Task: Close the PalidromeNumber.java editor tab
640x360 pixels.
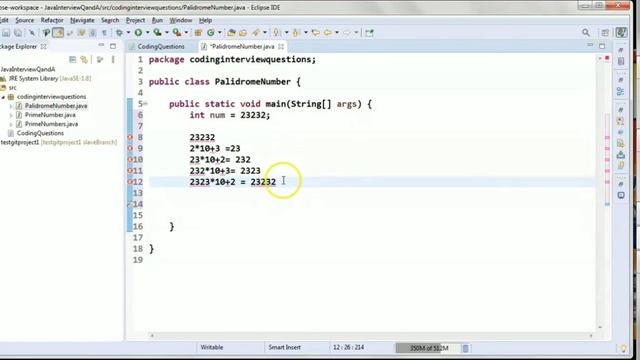Action: pos(281,47)
